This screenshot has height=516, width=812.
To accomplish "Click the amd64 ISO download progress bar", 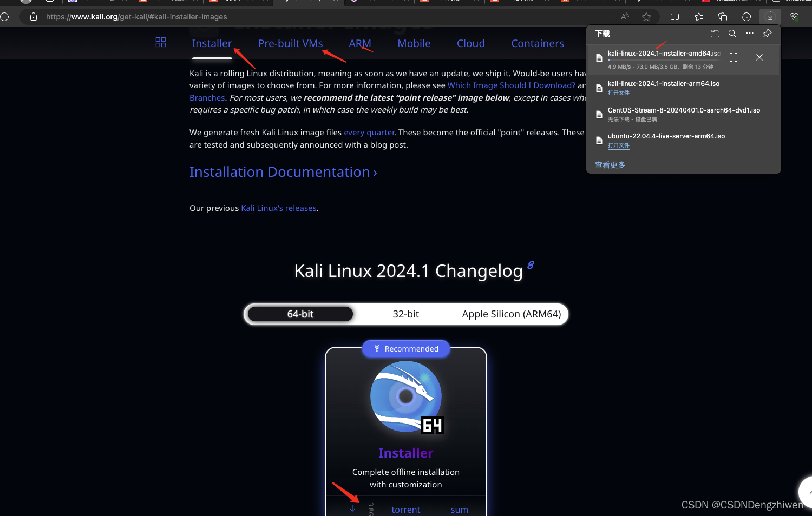I will pyautogui.click(x=663, y=61).
